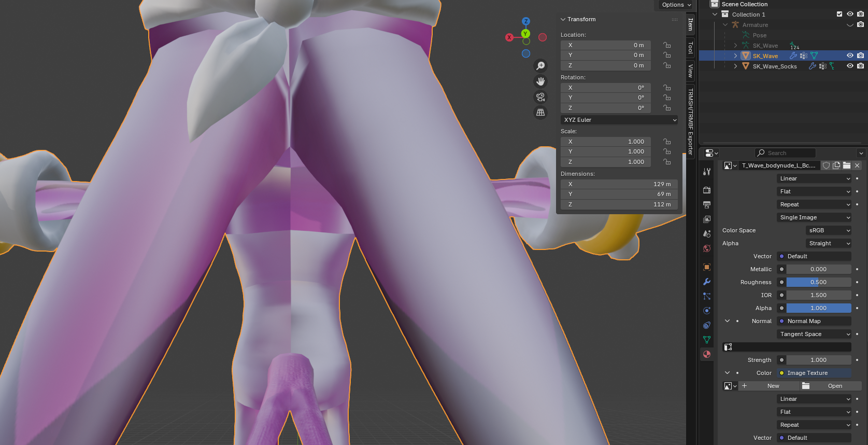
Task: Toggle SK_Wave mesh render camera icon
Action: [861, 55]
